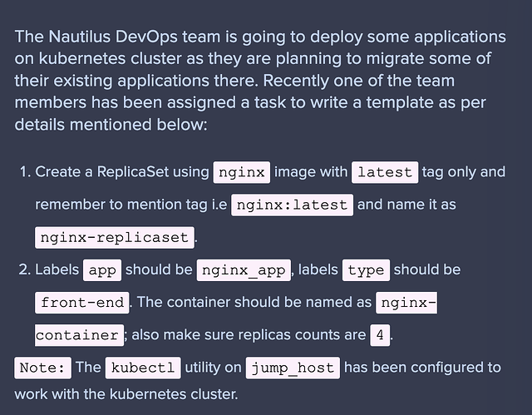
Task: Click the "type" label code snippet
Action: point(366,270)
